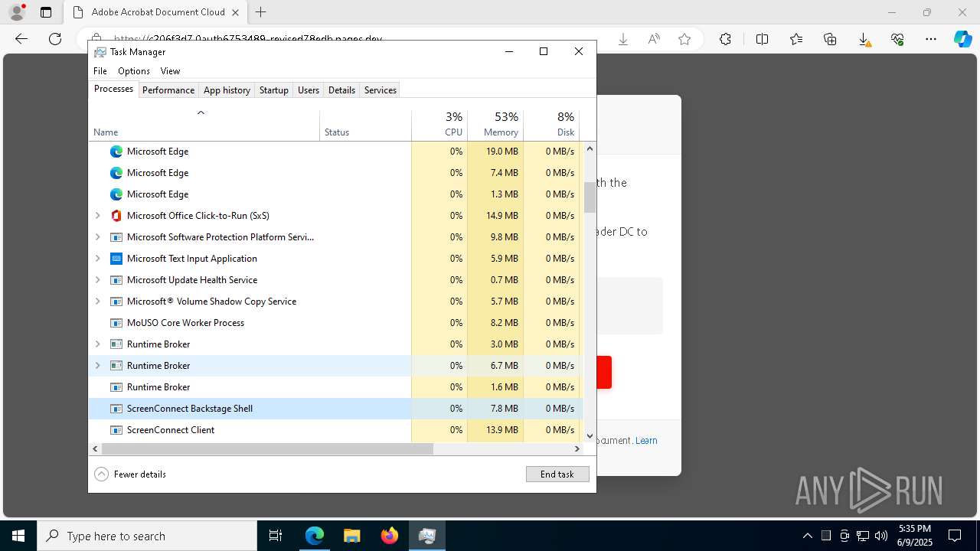The width and height of the screenshot is (980, 551).
Task: Click the Edge browser refresh icon
Action: 55,39
